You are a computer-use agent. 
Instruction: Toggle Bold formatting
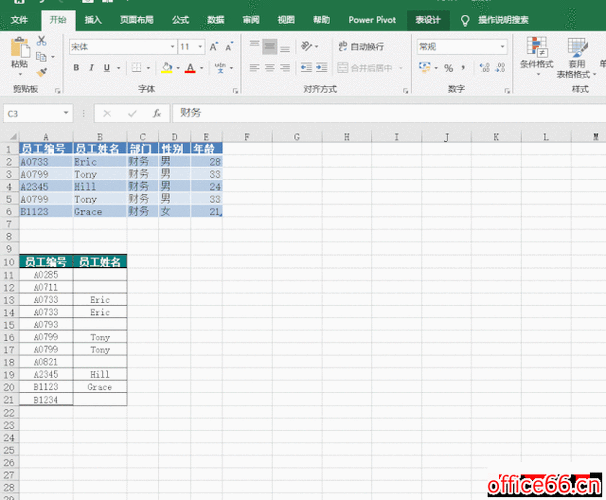(x=76, y=68)
